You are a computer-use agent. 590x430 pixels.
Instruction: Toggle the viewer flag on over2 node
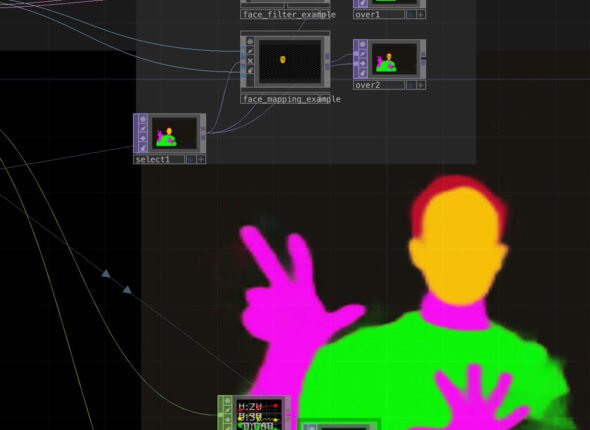pyautogui.click(x=363, y=45)
